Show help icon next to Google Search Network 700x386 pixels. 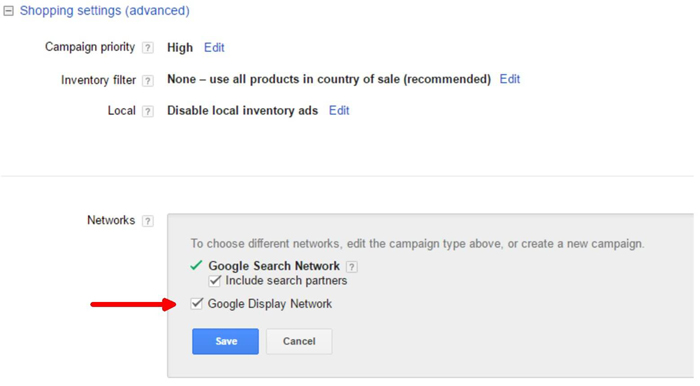[x=352, y=267]
